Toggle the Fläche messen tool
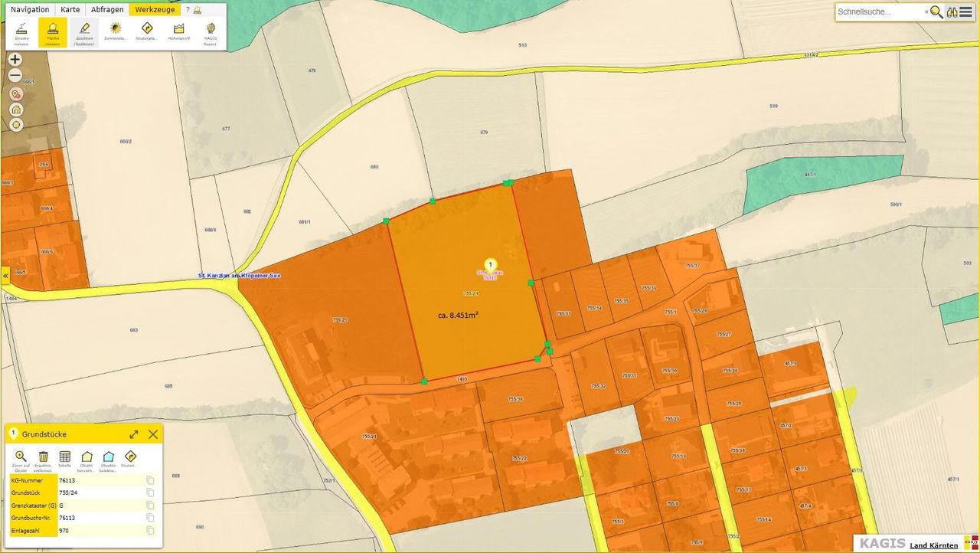Viewport: 980px width, 553px height. point(53,33)
